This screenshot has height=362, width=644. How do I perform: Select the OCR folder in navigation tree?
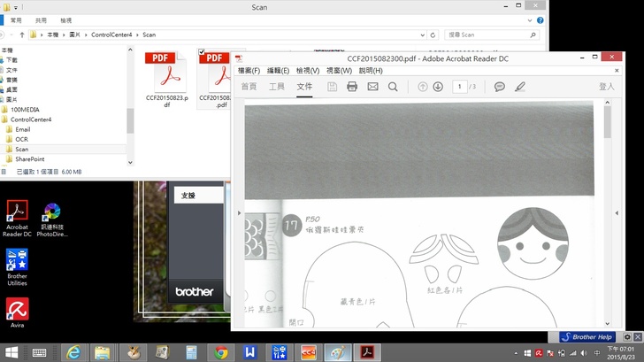coord(22,139)
